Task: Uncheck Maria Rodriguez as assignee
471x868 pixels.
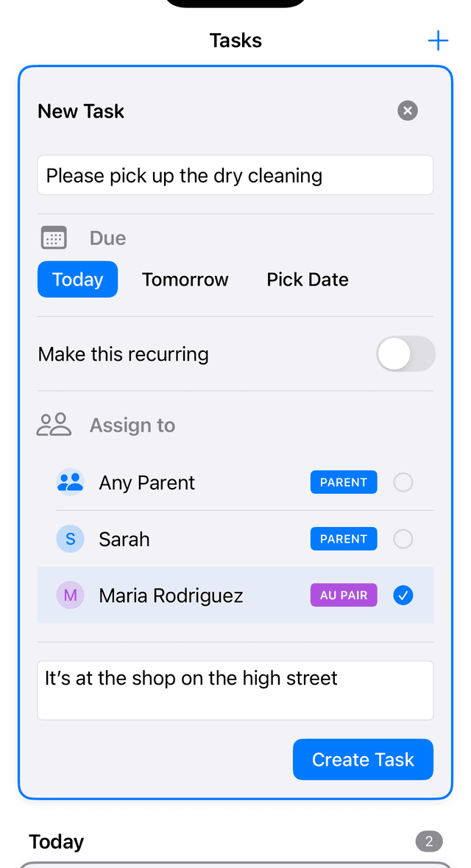Action: (x=403, y=595)
